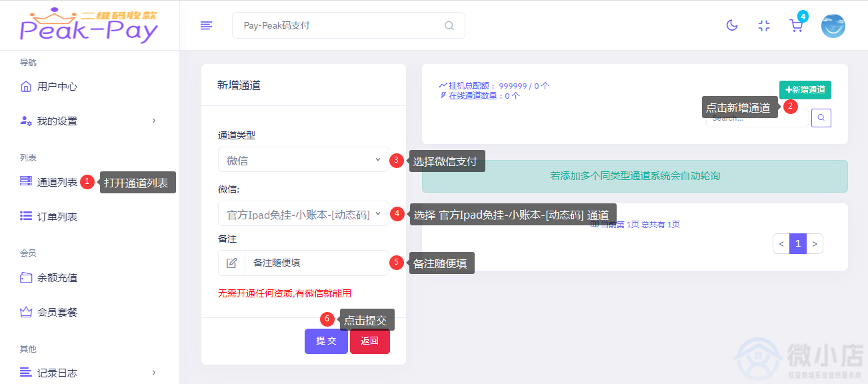
Task: Open 余额充值 page
Action: [57, 277]
